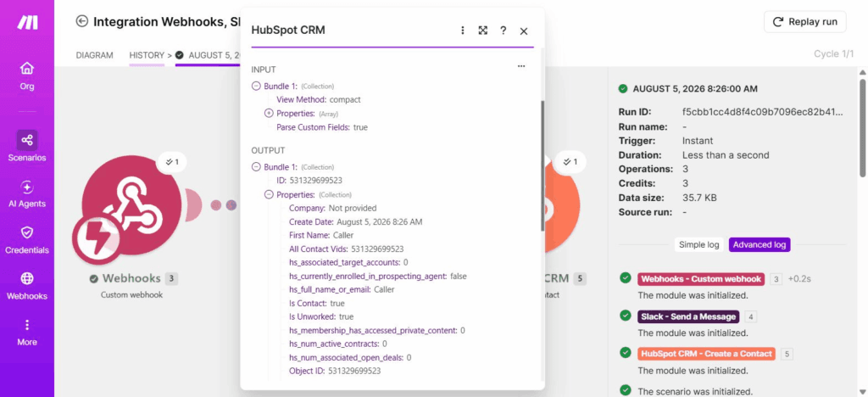868x397 pixels.
Task: Click the hs_currently_enrolled_in_prospecting_agent row
Action: [x=377, y=276]
